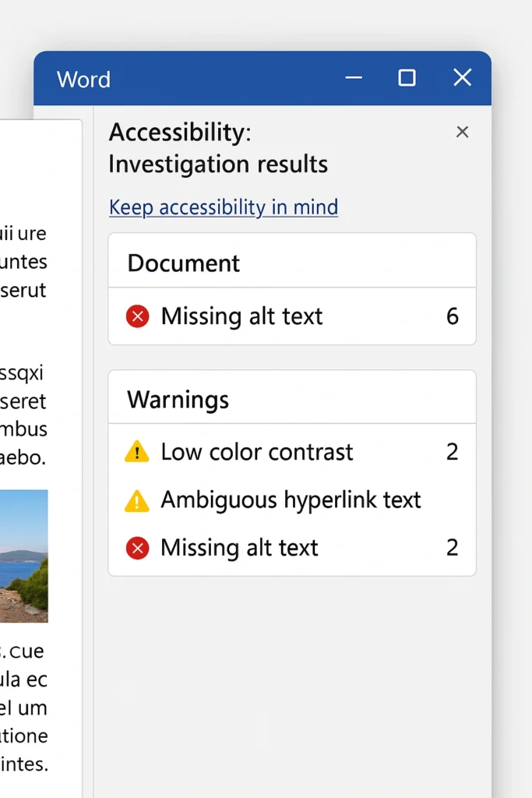Viewport: 532px width, 798px height.
Task: Close the Word window
Action: pos(463,78)
